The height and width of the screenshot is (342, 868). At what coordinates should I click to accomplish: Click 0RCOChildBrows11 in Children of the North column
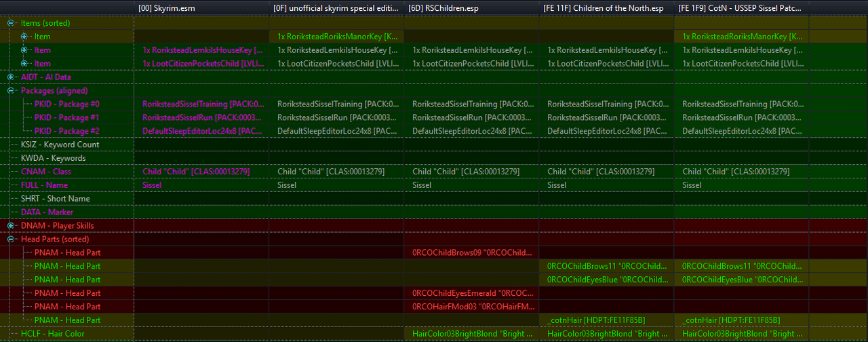(x=608, y=267)
